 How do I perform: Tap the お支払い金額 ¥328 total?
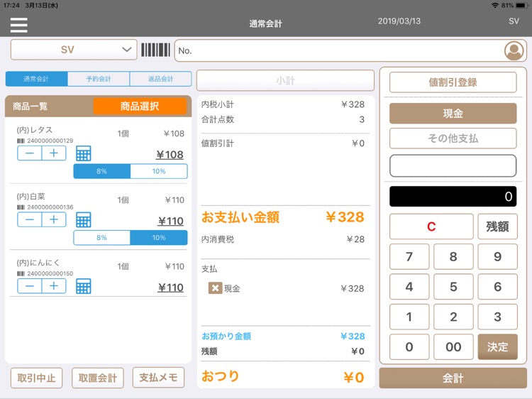click(283, 217)
